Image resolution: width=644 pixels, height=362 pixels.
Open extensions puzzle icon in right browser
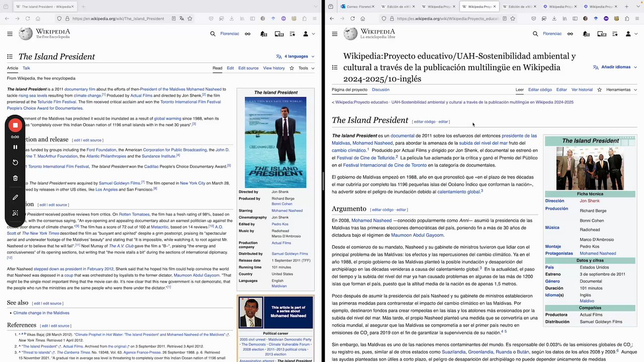(627, 19)
